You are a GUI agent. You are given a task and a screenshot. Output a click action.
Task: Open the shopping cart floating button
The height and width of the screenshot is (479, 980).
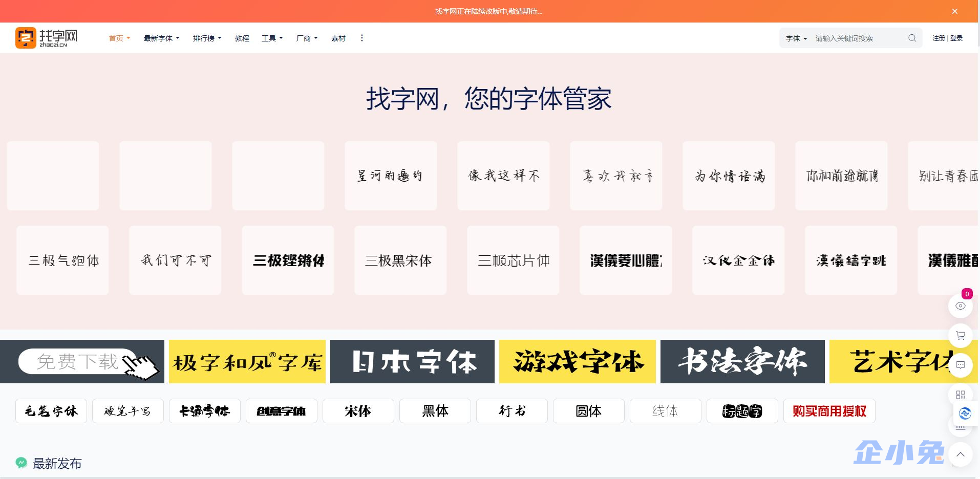point(961,336)
